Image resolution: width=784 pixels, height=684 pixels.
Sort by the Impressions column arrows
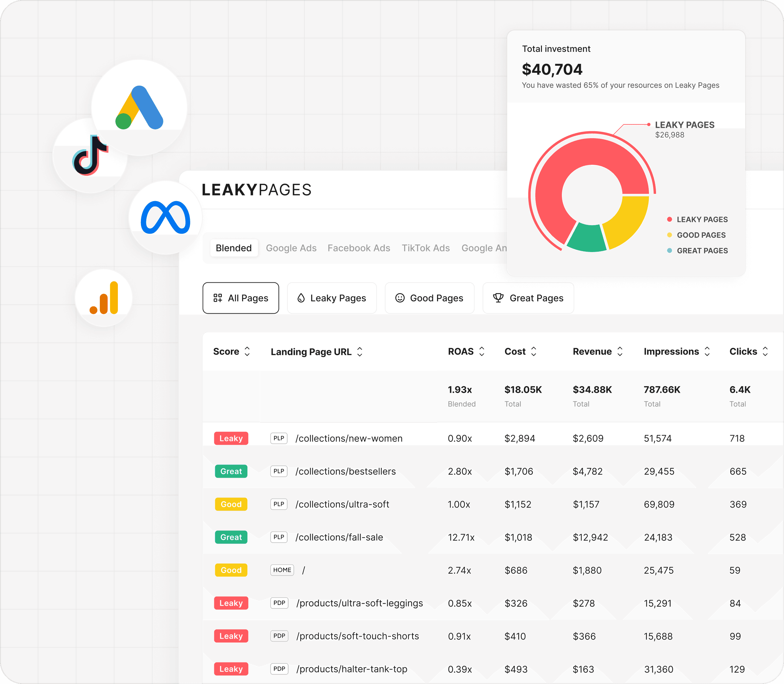point(707,352)
